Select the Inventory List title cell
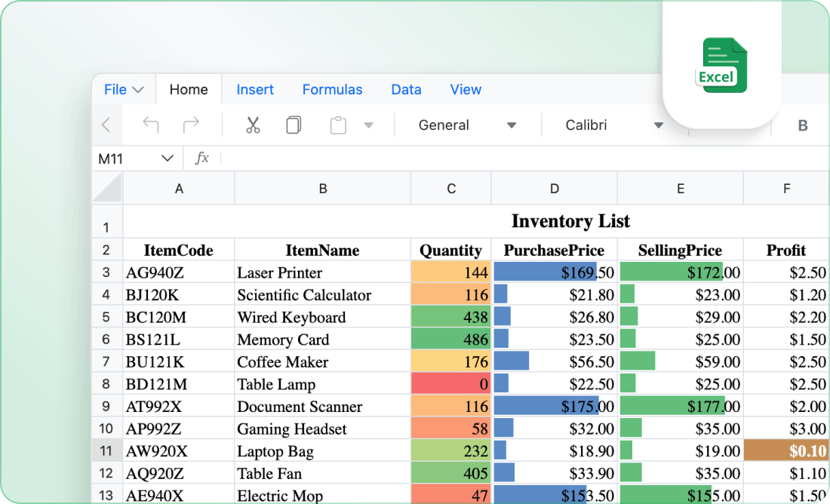 570,221
